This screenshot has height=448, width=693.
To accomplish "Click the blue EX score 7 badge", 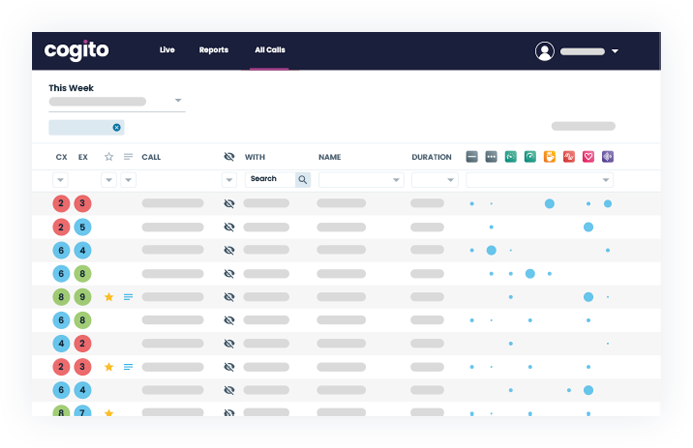I will click(x=82, y=411).
